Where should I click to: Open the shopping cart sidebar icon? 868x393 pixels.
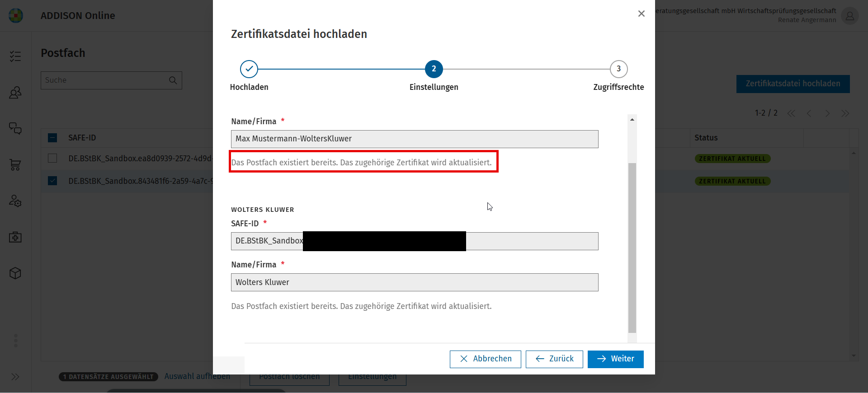pyautogui.click(x=15, y=165)
